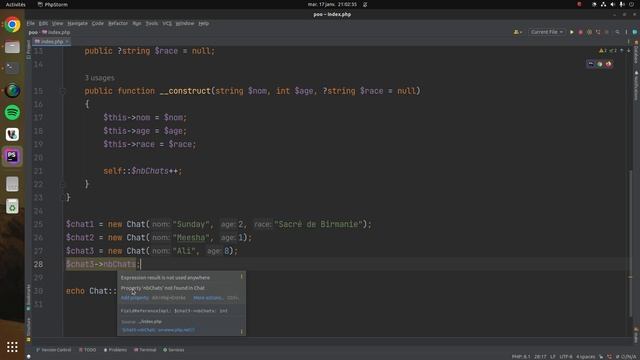640x360 pixels.
Task: Go to next highlighted error arrow
Action: (x=629, y=51)
